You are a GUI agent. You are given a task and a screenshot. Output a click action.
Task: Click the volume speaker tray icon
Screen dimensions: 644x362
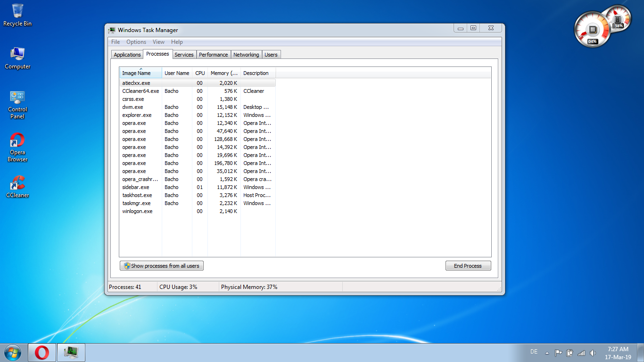(593, 353)
